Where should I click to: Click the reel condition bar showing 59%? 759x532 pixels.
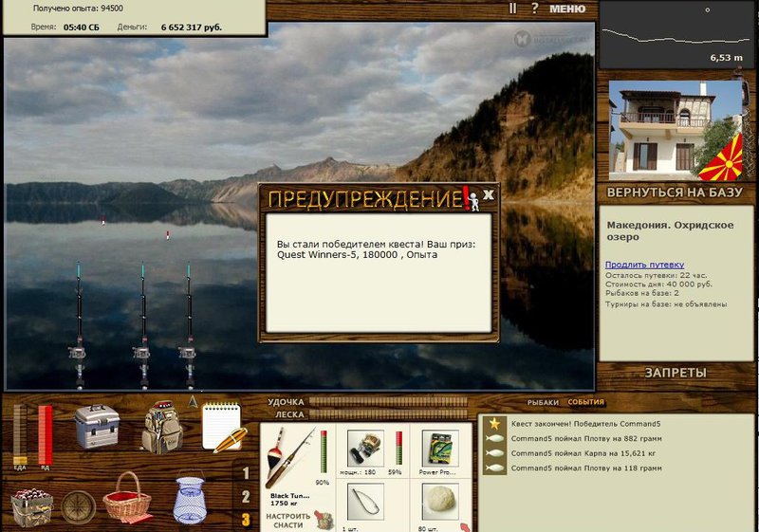[398, 448]
